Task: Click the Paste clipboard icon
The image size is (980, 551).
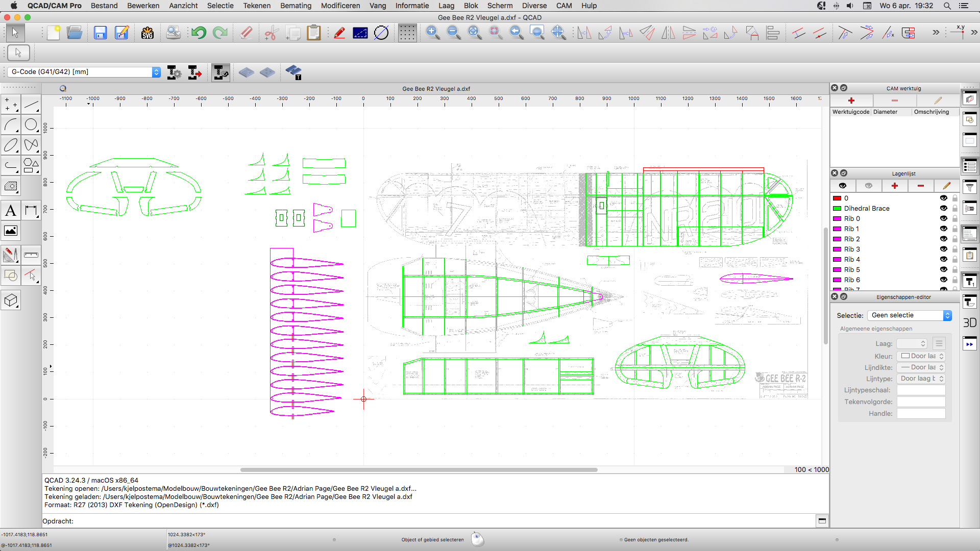Action: [313, 33]
